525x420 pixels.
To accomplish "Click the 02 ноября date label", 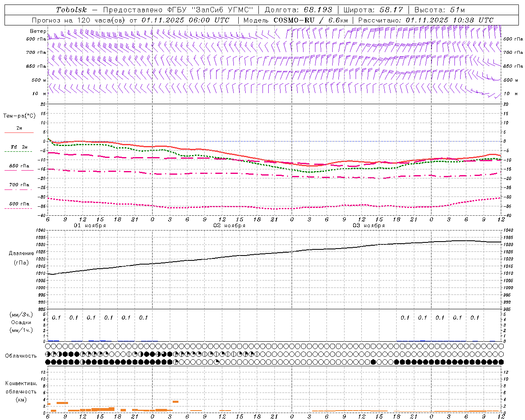I will click(x=229, y=226).
